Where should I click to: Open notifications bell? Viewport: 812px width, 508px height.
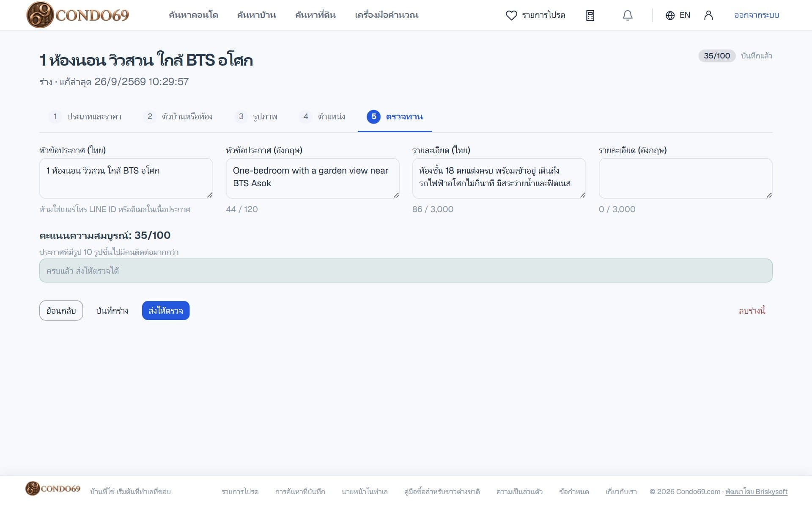(628, 15)
